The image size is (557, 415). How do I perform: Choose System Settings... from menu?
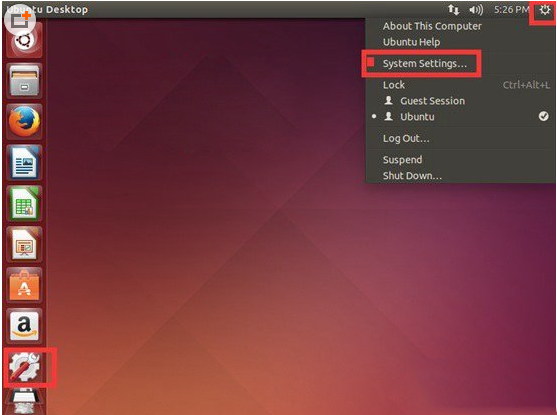[424, 63]
